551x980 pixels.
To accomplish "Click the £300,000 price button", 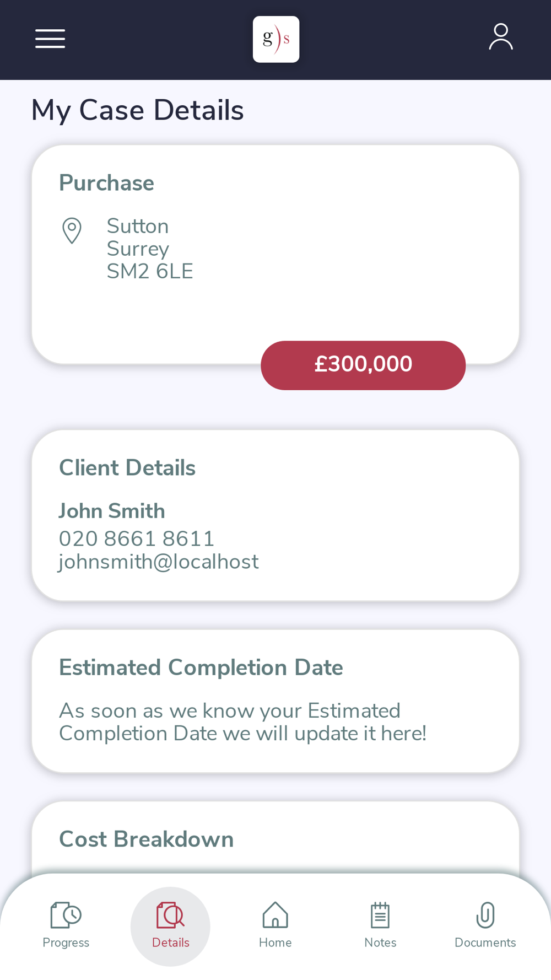I will point(363,365).
